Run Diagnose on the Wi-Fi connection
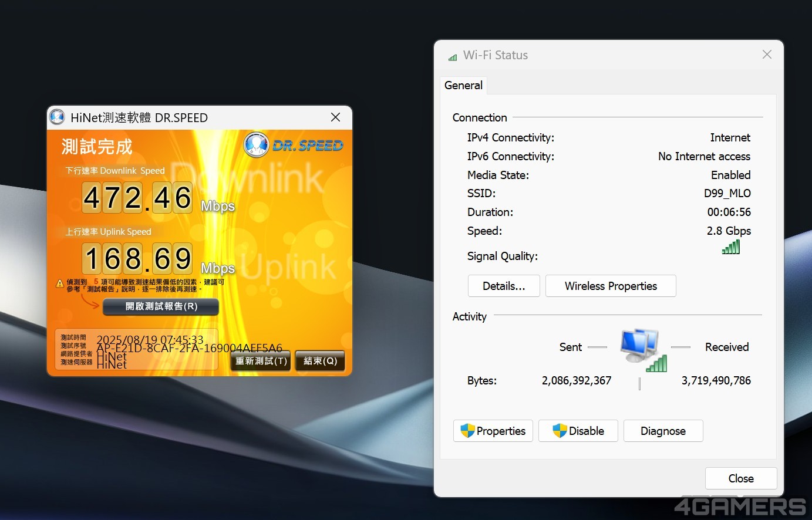Screen dimensions: 812x520 663,431
